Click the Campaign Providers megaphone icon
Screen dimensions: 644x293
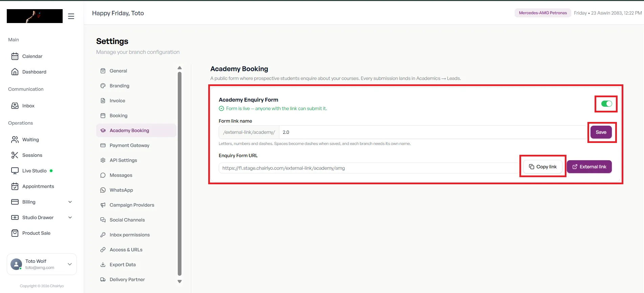coord(103,205)
